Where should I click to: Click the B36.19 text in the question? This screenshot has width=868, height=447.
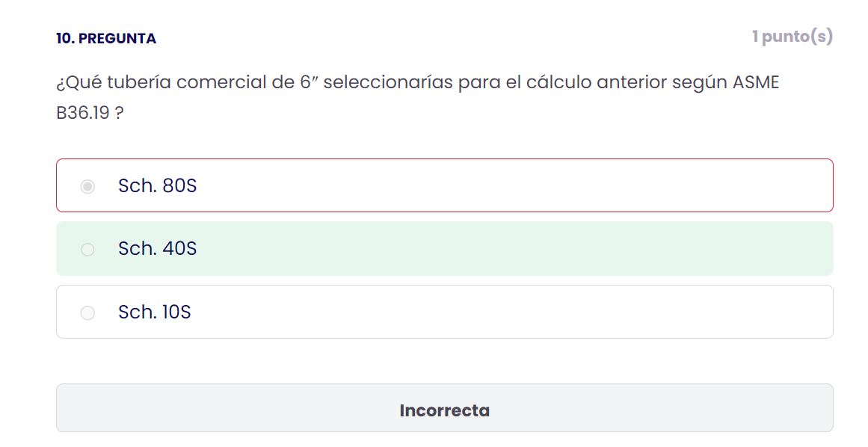click(83, 113)
